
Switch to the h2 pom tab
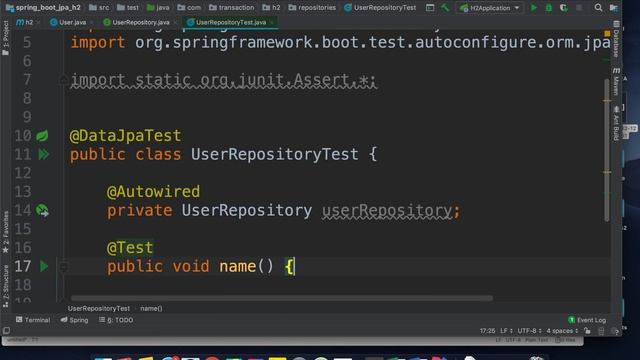[26, 22]
